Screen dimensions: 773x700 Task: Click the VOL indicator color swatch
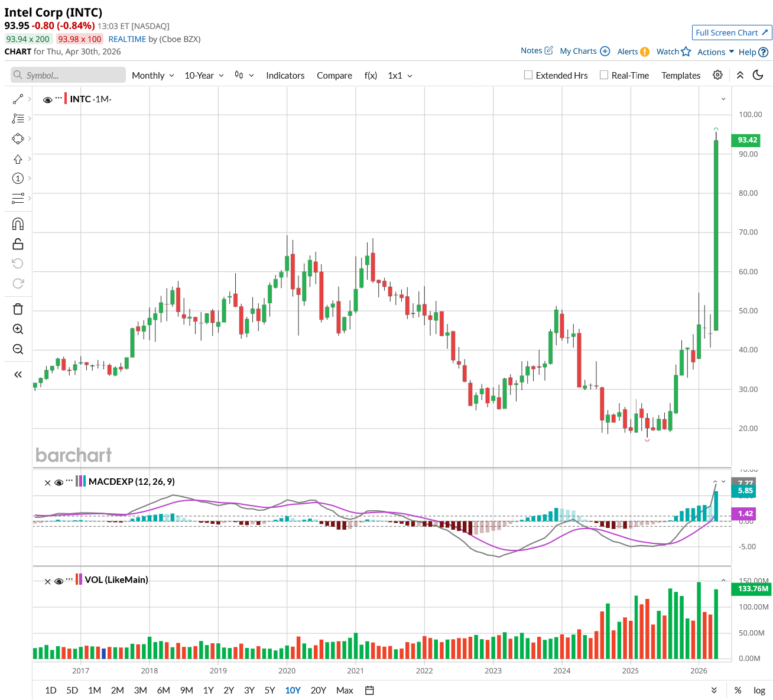click(79, 579)
